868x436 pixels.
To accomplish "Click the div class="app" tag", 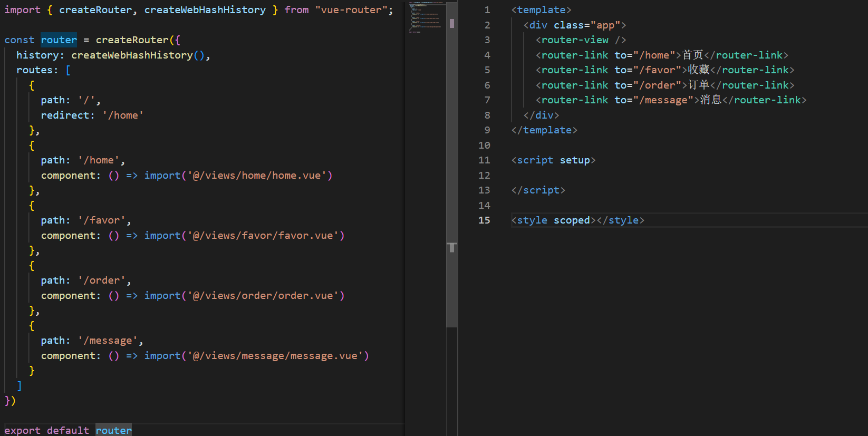I will pyautogui.click(x=575, y=25).
